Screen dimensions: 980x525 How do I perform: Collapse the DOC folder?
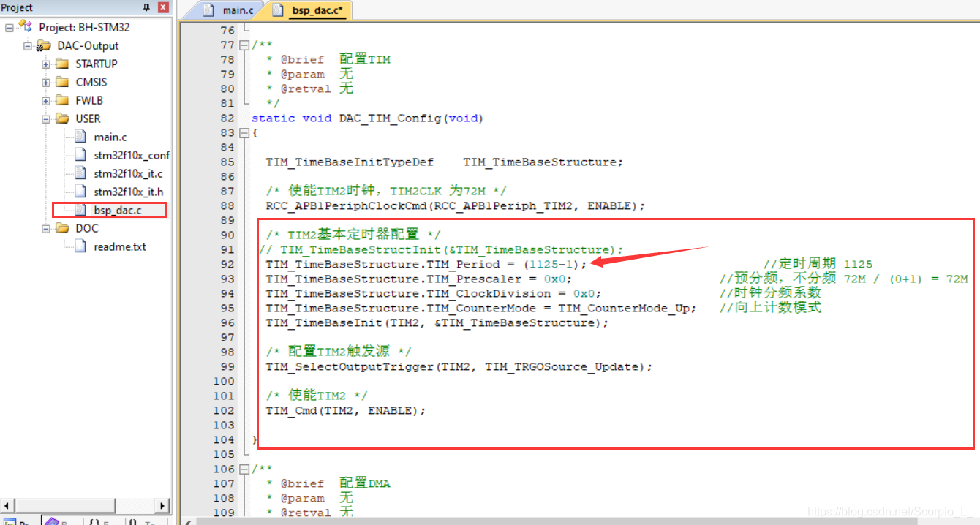click(x=46, y=228)
